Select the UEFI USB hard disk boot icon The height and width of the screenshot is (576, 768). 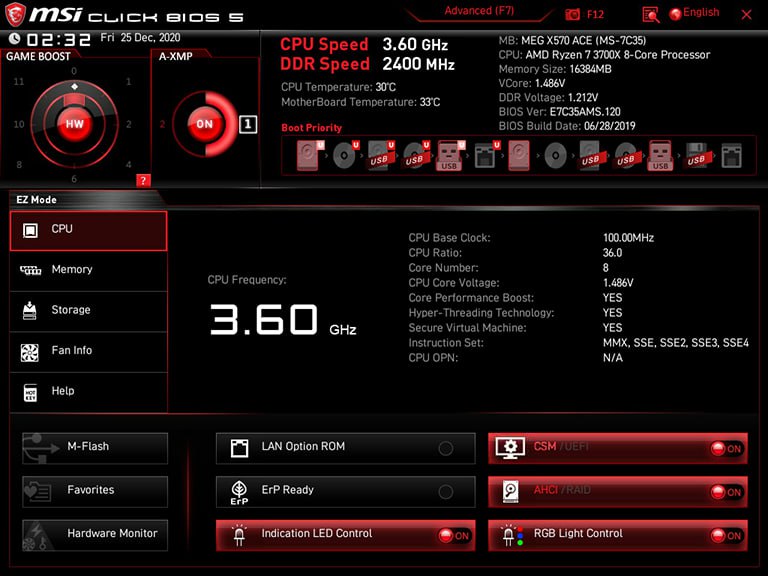(x=381, y=155)
